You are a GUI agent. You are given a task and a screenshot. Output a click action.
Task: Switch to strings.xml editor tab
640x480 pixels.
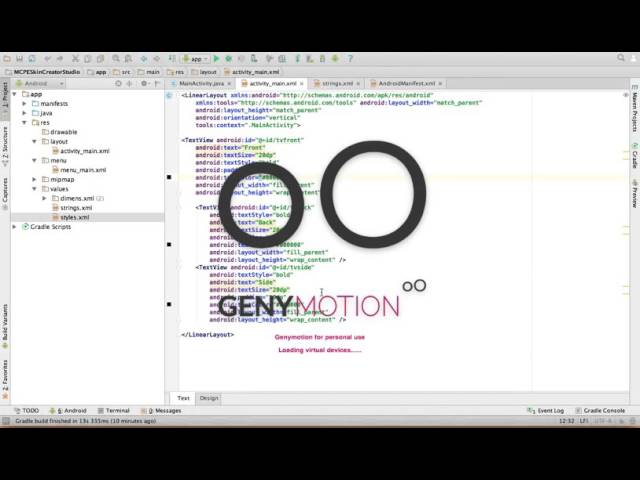tap(337, 83)
